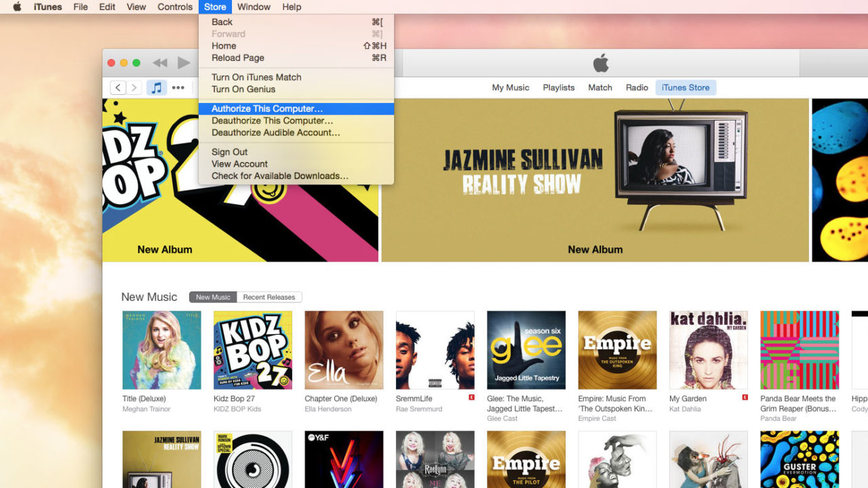Select Deauthorize This Computer
The width and height of the screenshot is (868, 488).
(x=296, y=121)
